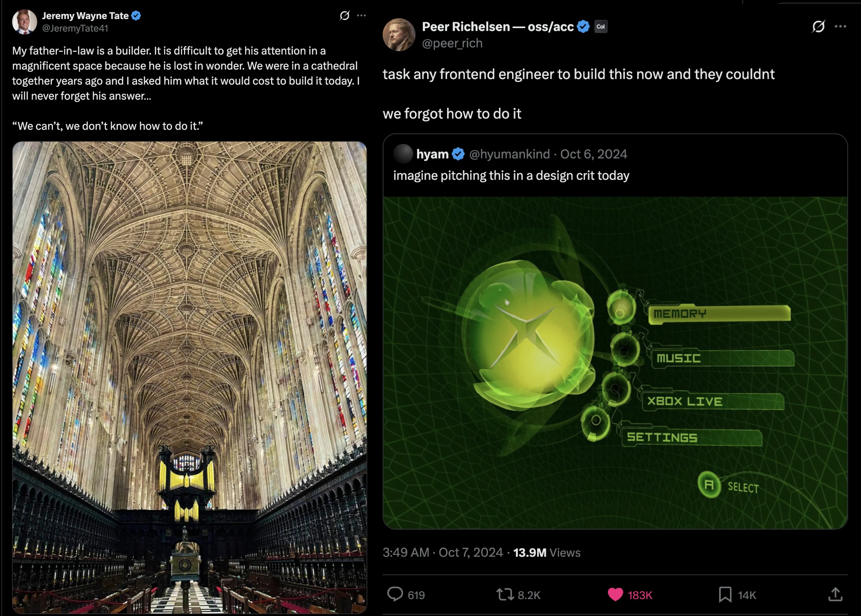Click the 3:49 AM Oct 7, 2024 timestamp
861x616 pixels.
(442, 552)
